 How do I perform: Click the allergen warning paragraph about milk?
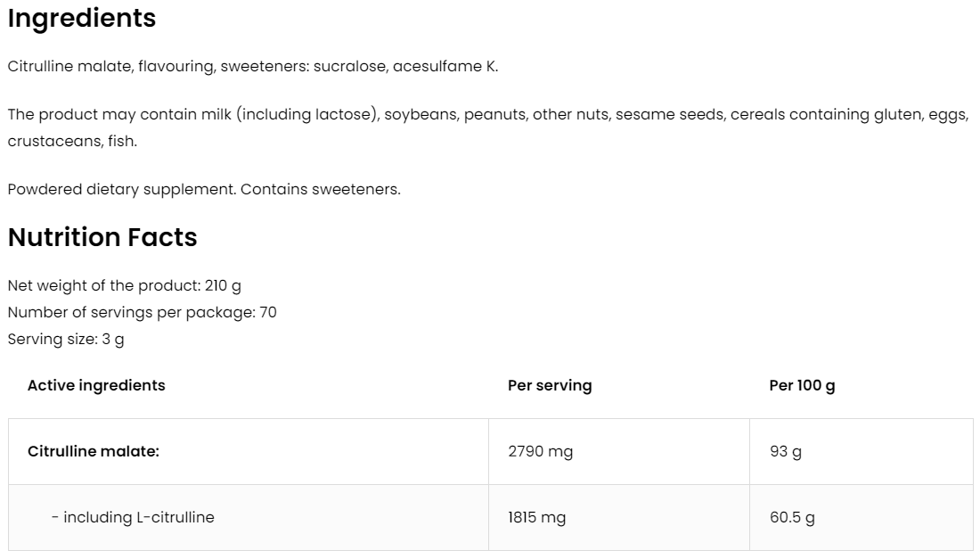pos(487,115)
